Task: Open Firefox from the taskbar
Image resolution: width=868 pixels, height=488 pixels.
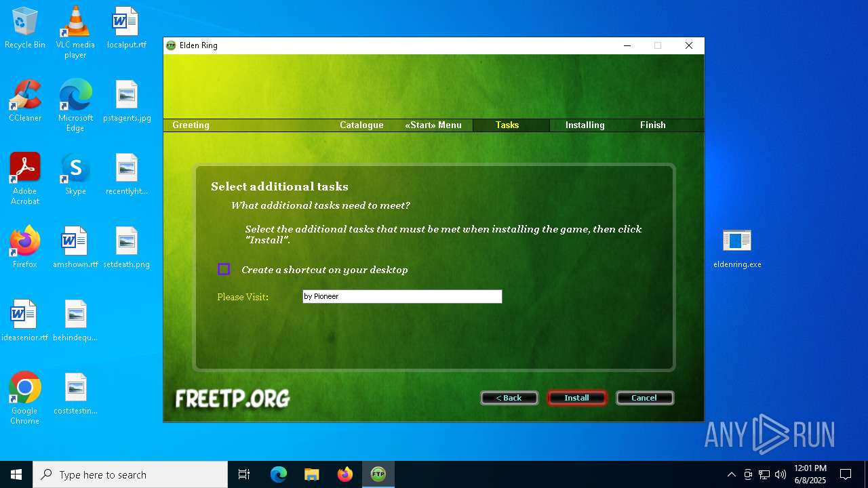Action: click(x=345, y=474)
